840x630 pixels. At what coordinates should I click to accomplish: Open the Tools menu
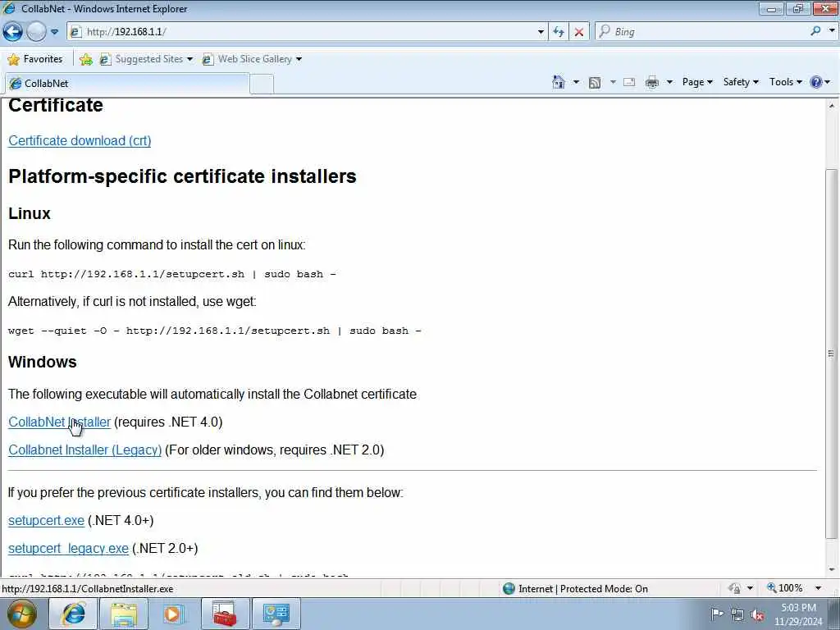tap(785, 82)
